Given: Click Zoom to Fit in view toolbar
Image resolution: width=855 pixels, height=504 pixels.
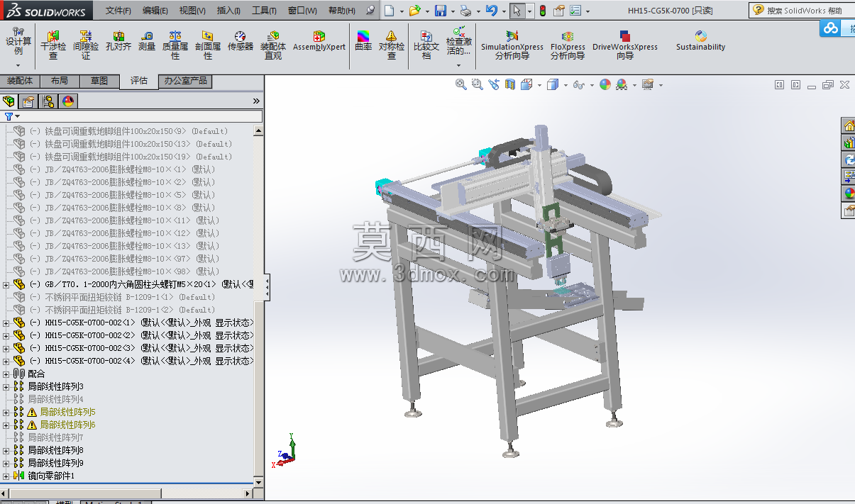Looking at the screenshot, I should click(461, 84).
